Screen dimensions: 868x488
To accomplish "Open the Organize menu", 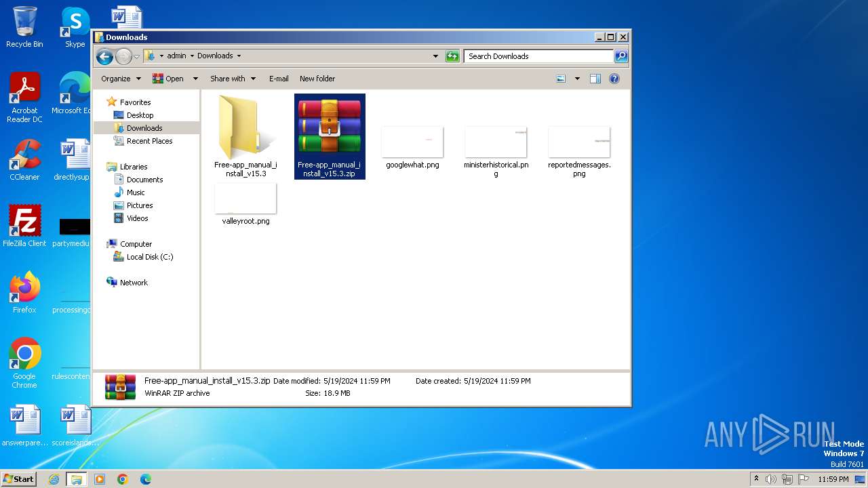I will click(121, 79).
